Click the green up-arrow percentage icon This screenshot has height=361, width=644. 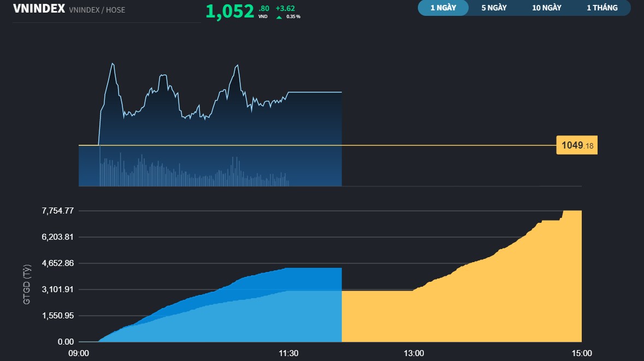click(279, 17)
